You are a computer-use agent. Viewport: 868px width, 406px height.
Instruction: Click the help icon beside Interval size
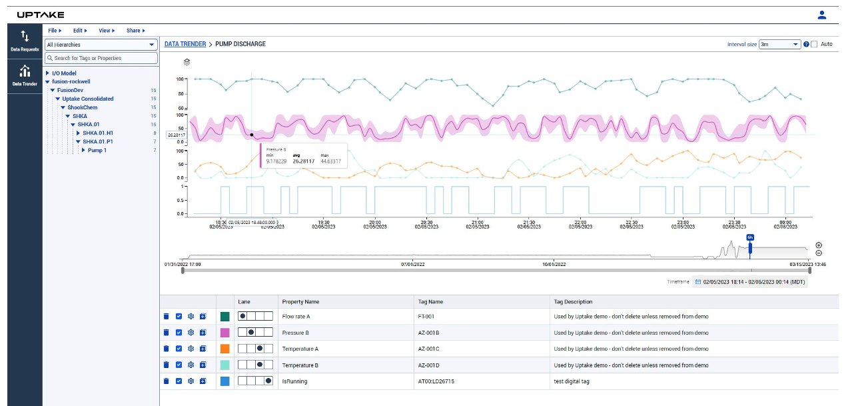tap(806, 44)
